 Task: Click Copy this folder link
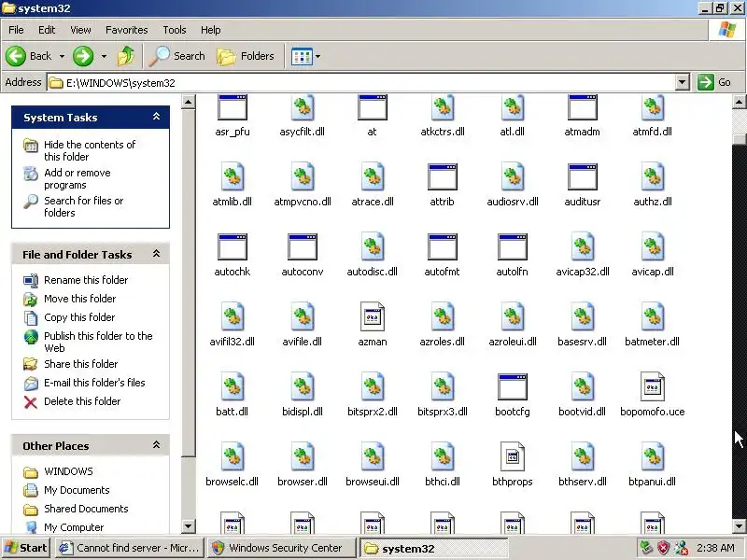[79, 317]
